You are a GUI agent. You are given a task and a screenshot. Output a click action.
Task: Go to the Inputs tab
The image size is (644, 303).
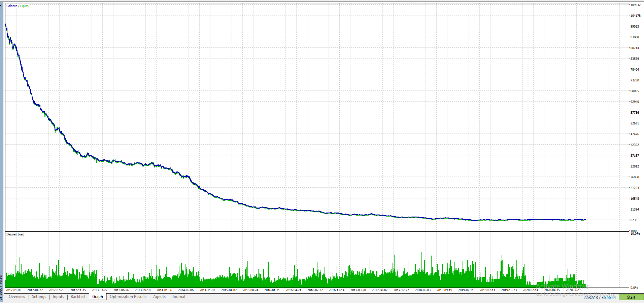tap(58, 297)
